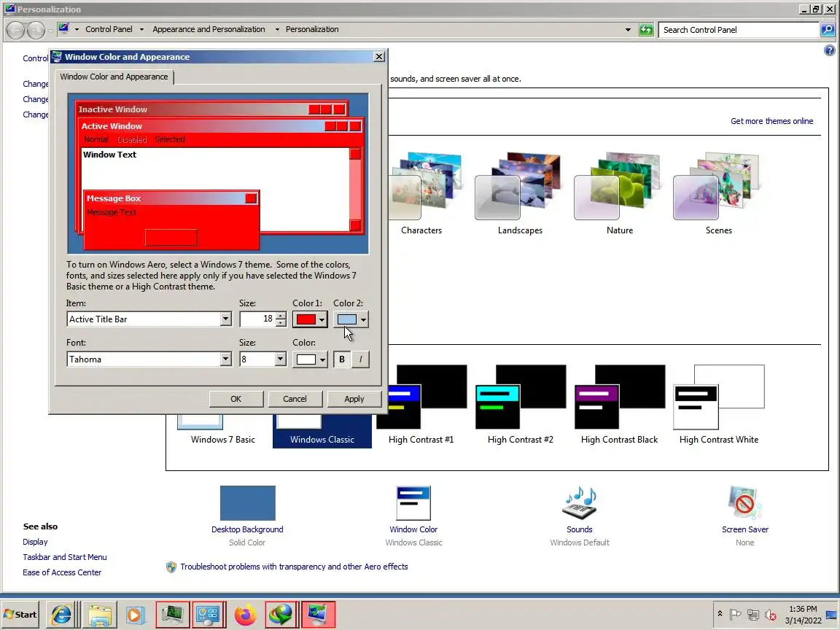Viewport: 840px width, 630px height.
Task: Open the Color 2 light blue swatch dropdown
Action: coord(351,319)
